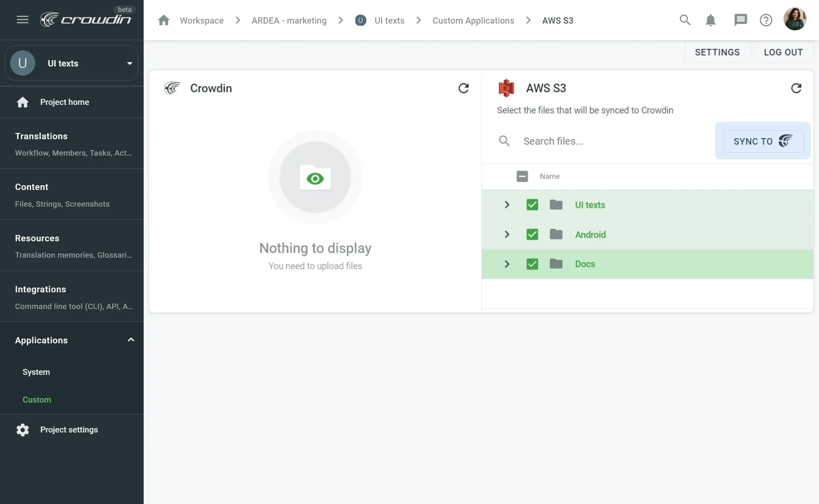819x504 pixels.
Task: Click the AWS S3 refresh icon
Action: [x=796, y=88]
